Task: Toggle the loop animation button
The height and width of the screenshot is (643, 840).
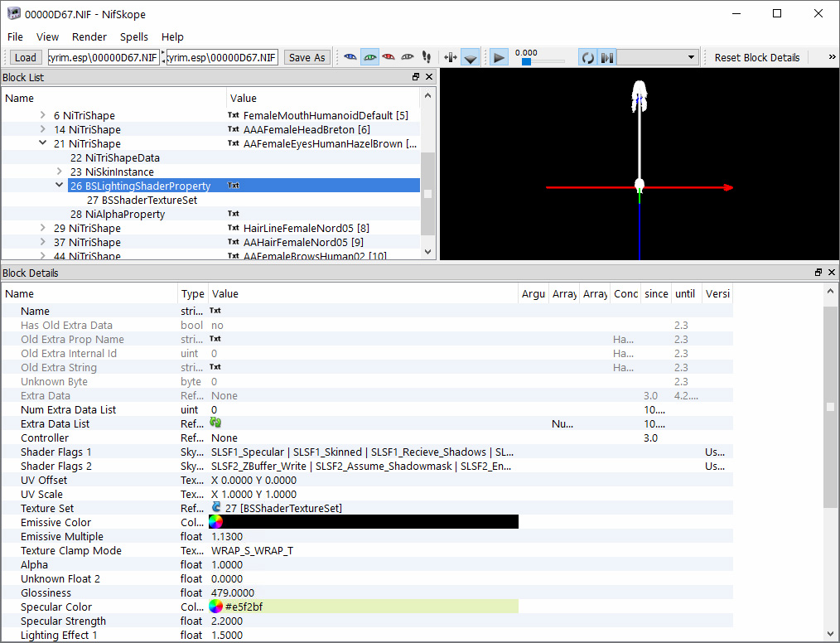Action: pyautogui.click(x=587, y=57)
